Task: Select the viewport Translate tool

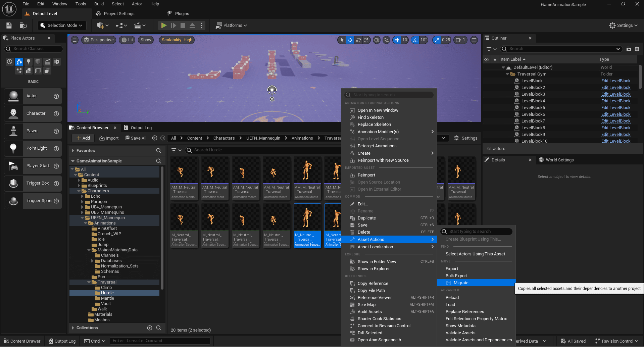Action: tap(350, 40)
